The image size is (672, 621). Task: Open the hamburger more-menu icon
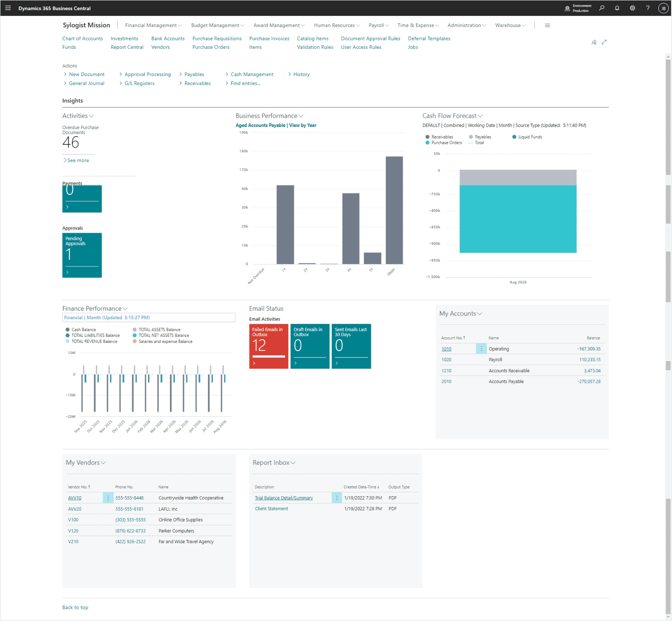[x=547, y=25]
